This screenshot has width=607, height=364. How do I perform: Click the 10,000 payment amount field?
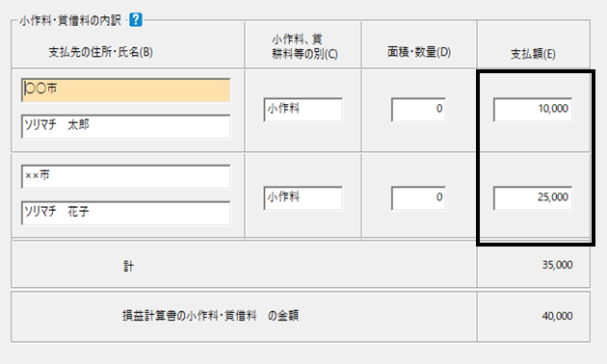click(x=533, y=110)
